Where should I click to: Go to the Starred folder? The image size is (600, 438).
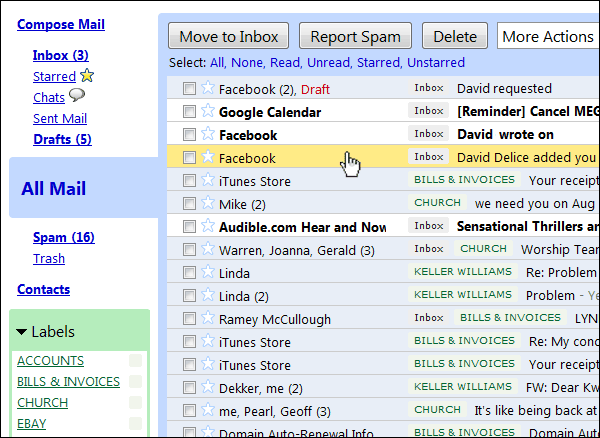click(x=54, y=77)
